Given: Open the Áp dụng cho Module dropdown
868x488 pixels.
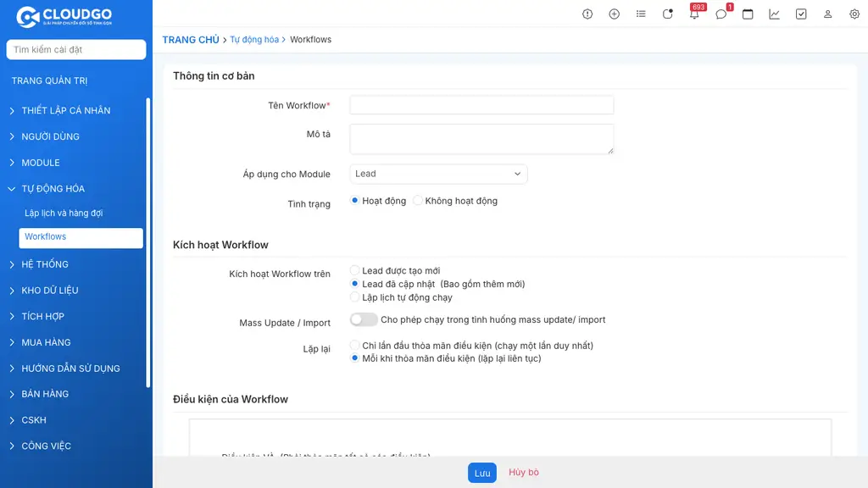Looking at the screenshot, I should tap(438, 174).
